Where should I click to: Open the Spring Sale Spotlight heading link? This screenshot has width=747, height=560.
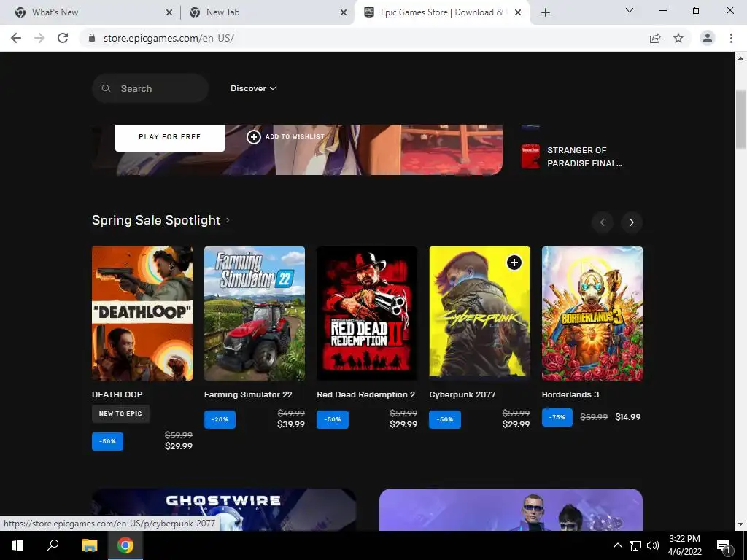pyautogui.click(x=160, y=220)
